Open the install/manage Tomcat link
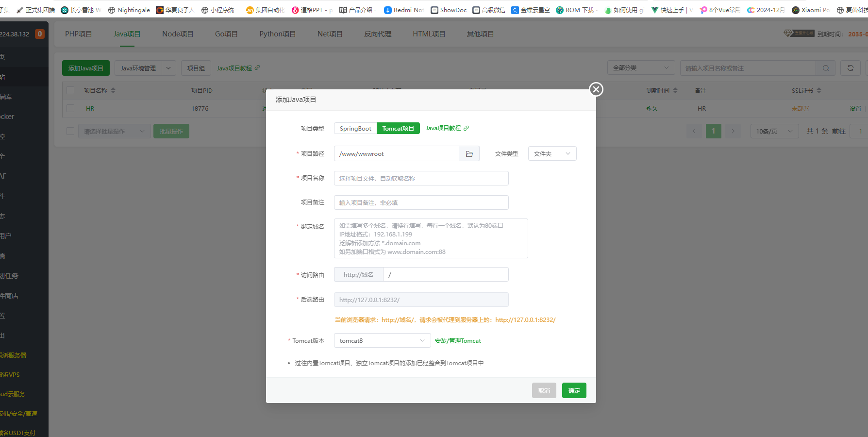Image resolution: width=868 pixels, height=437 pixels. pos(458,341)
